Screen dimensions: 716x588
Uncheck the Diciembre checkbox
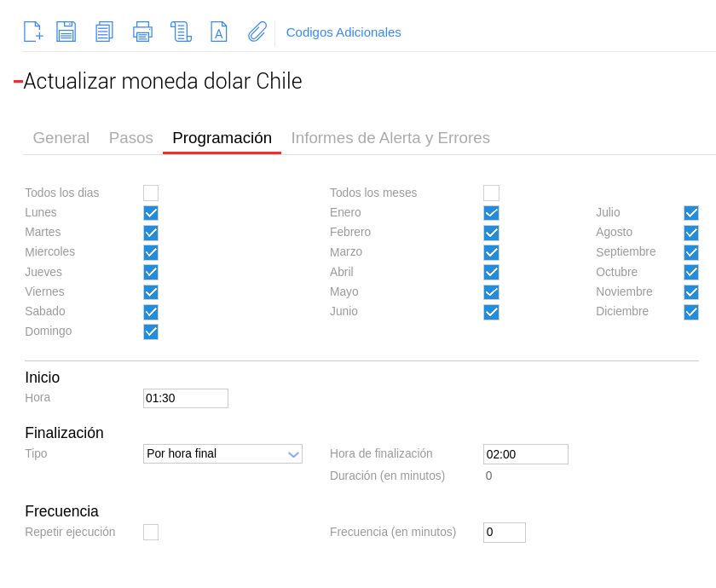(691, 312)
